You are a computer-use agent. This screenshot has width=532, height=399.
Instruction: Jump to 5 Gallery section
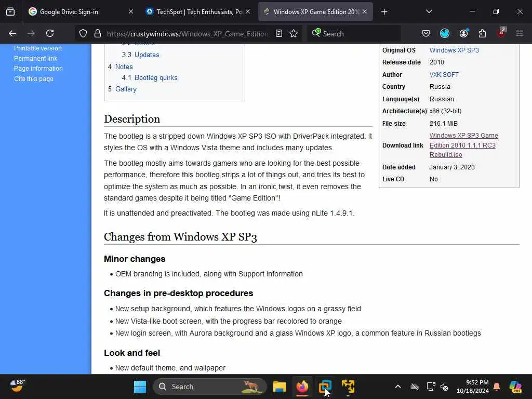[123, 89]
